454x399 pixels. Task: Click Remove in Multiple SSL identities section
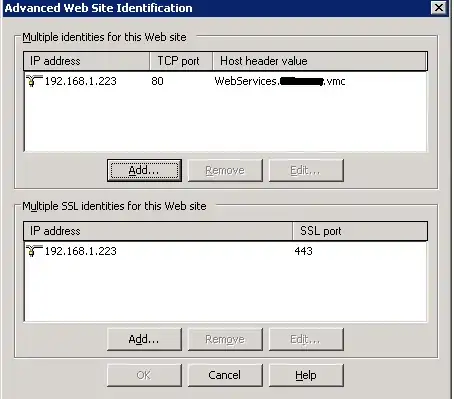coord(225,339)
